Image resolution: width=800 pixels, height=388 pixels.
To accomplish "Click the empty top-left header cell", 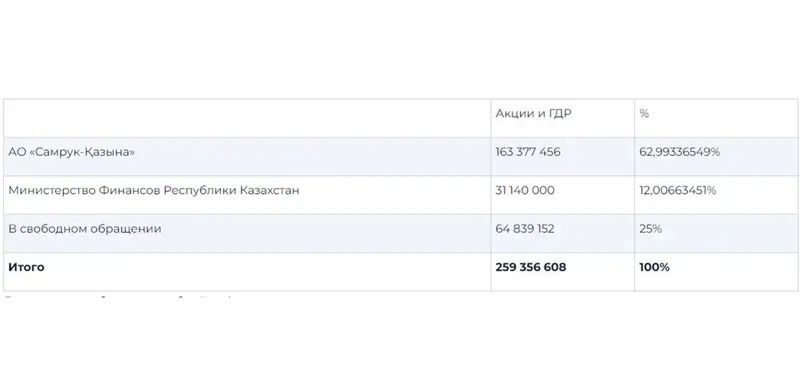I will 247,118.
